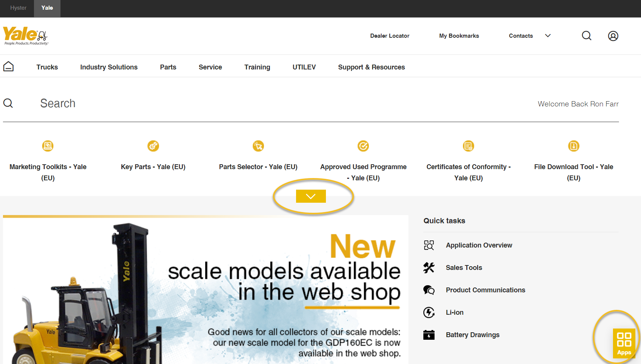
Task: Open Key Parts - Yale (EU) link
Action: 153,167
